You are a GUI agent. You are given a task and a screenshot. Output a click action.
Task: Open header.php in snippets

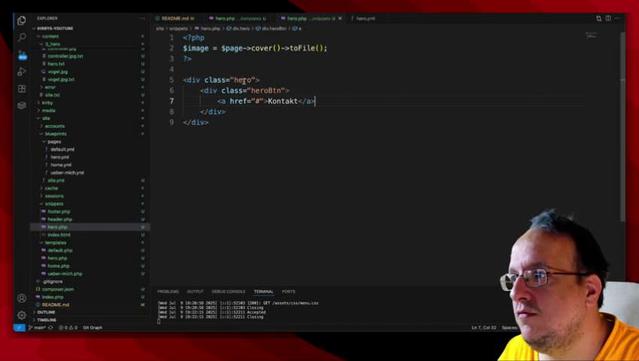[60, 219]
